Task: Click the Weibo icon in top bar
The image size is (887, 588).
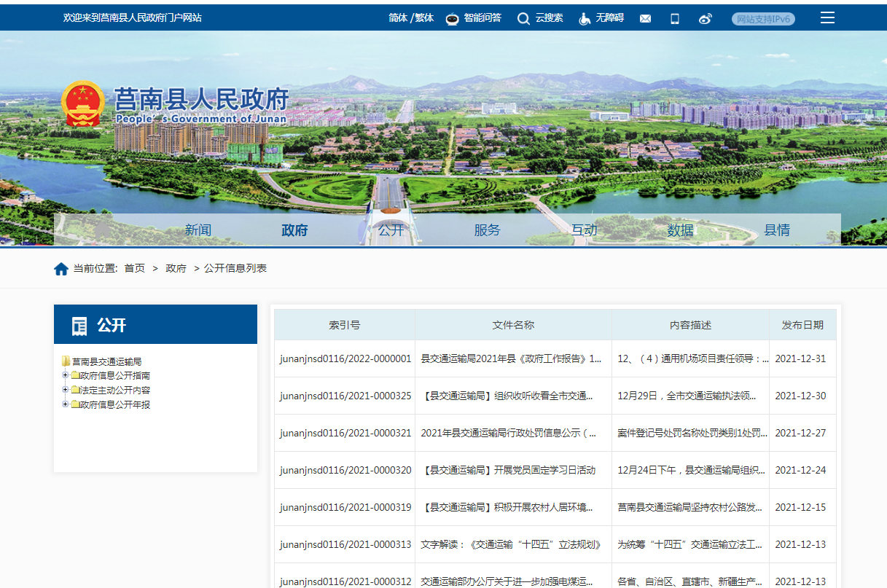Action: click(x=705, y=19)
